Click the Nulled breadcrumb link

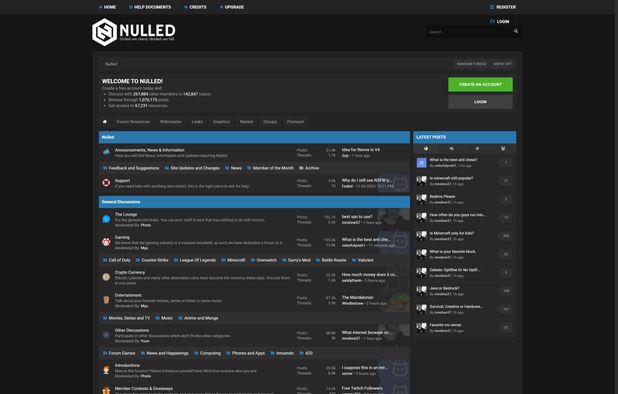click(x=111, y=64)
